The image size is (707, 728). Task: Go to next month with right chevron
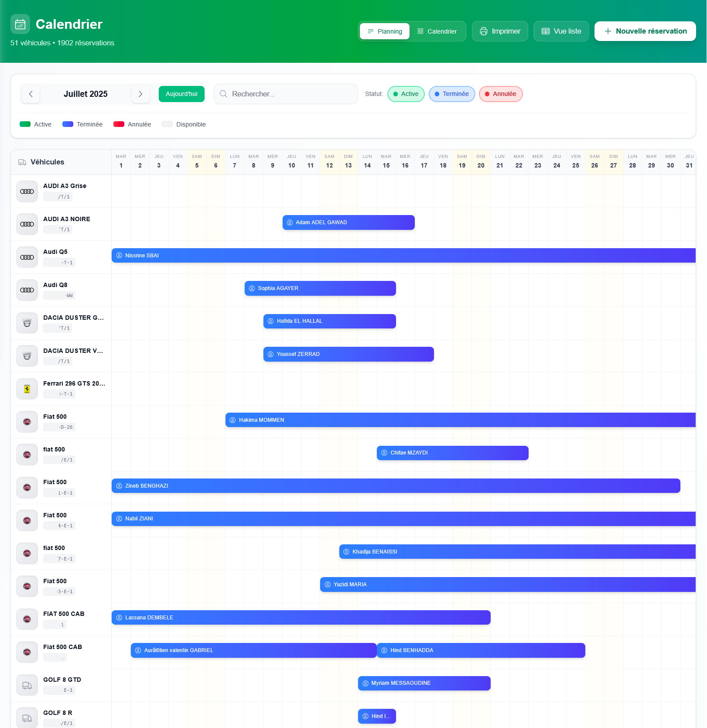pyautogui.click(x=140, y=94)
